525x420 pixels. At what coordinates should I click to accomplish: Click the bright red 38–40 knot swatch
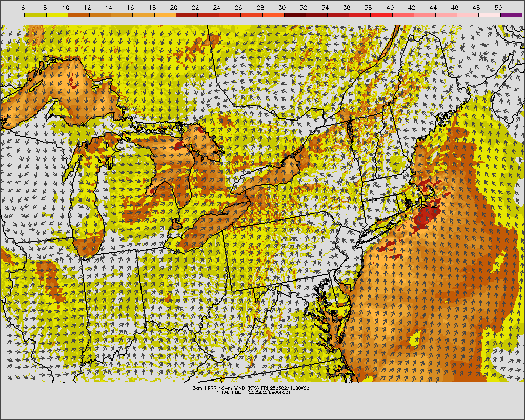point(381,15)
